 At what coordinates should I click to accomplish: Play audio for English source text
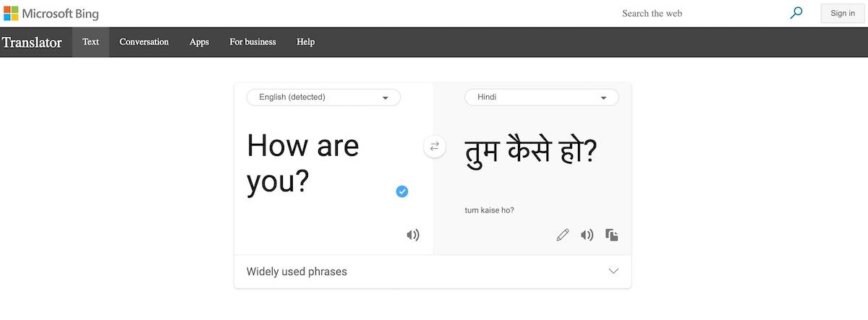(413, 235)
